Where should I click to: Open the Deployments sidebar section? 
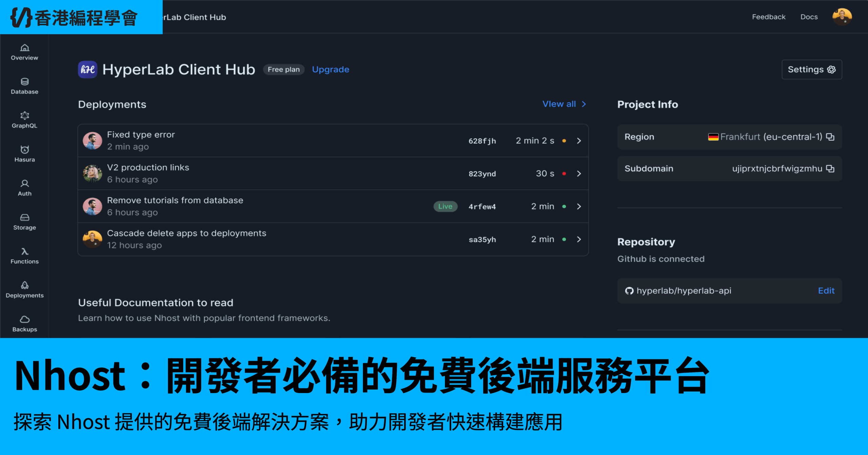[24, 290]
